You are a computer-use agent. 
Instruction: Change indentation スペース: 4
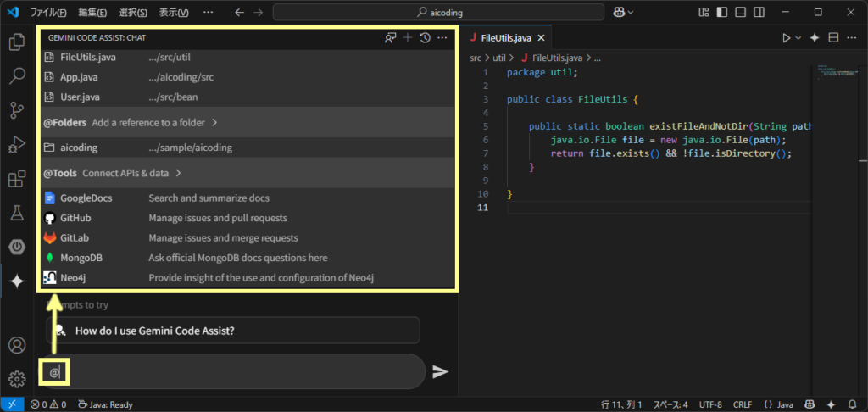click(670, 405)
